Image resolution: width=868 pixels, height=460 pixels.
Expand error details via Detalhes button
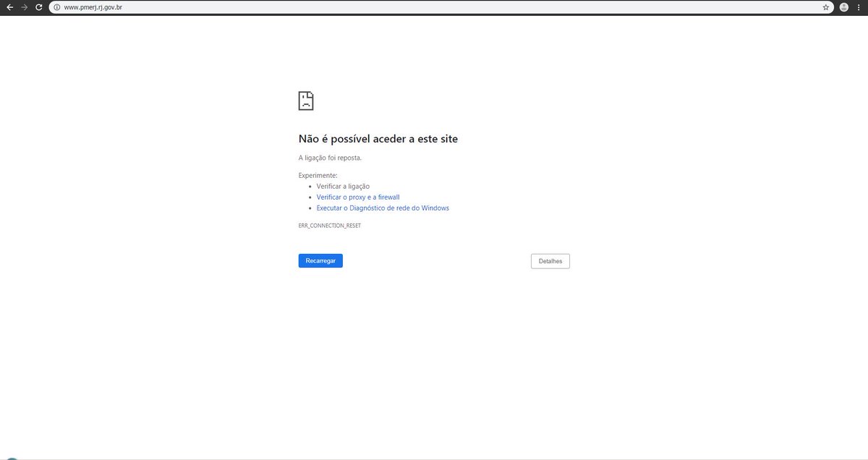tap(550, 260)
